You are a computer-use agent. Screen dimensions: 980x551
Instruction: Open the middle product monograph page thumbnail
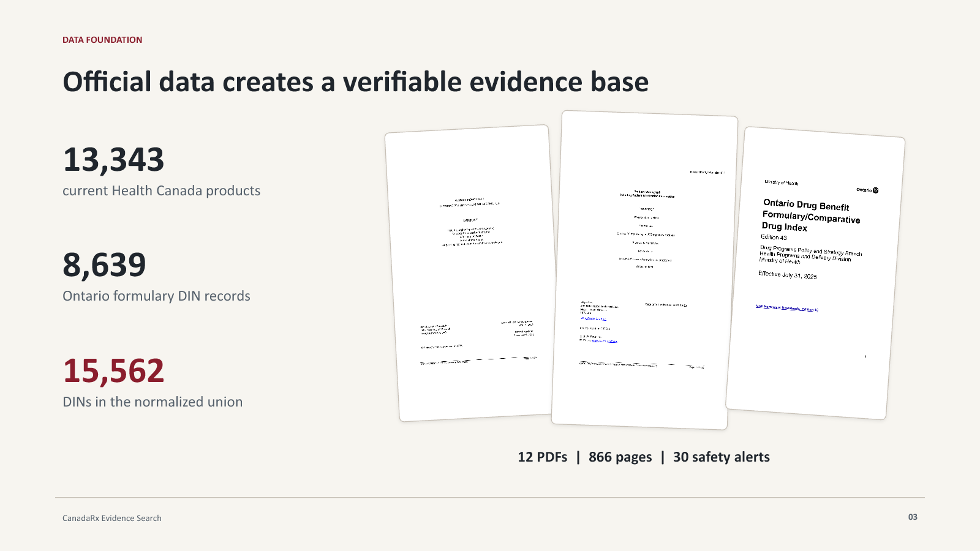tap(644, 270)
